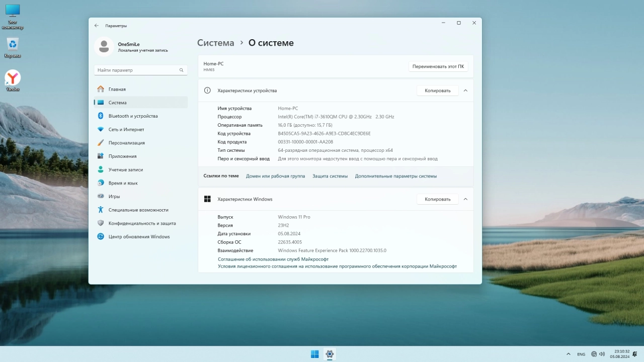Select Конфиденциальность и защита category
The image size is (644, 362).
pos(140,223)
